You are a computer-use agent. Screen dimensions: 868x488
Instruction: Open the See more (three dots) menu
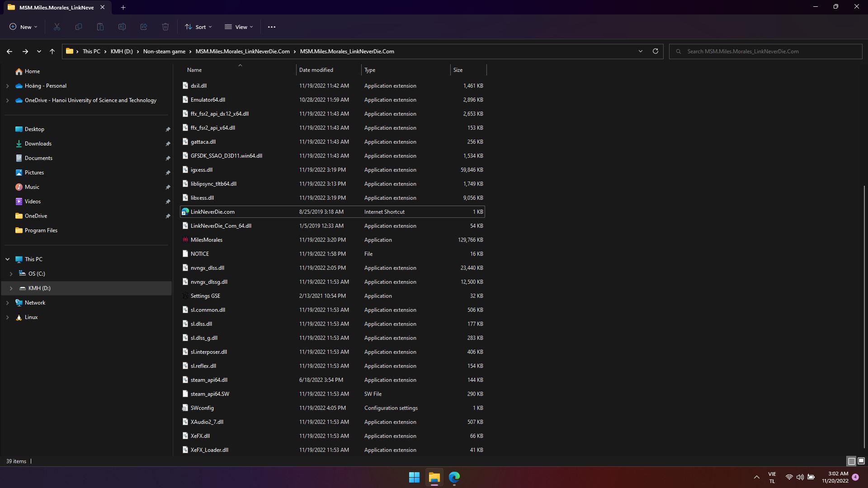coord(272,27)
